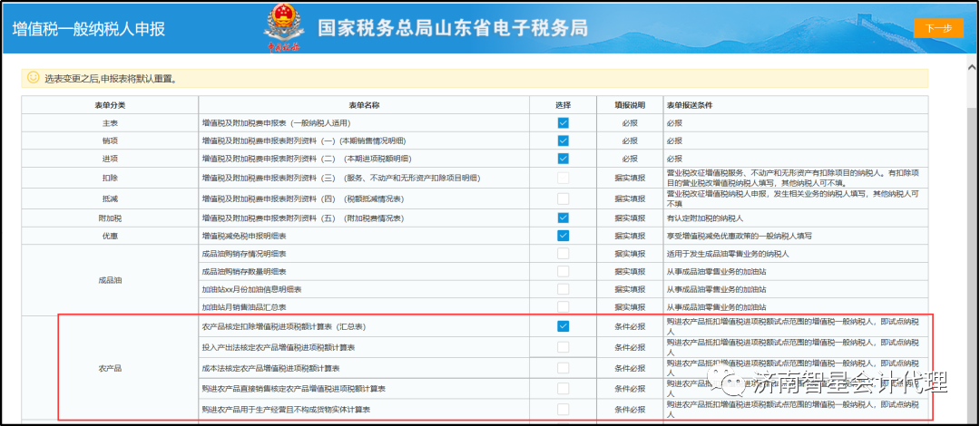Click form name 投入产出法核定农产品增值税进项税额计算表
The width and height of the screenshot is (980, 426).
pyautogui.click(x=279, y=346)
